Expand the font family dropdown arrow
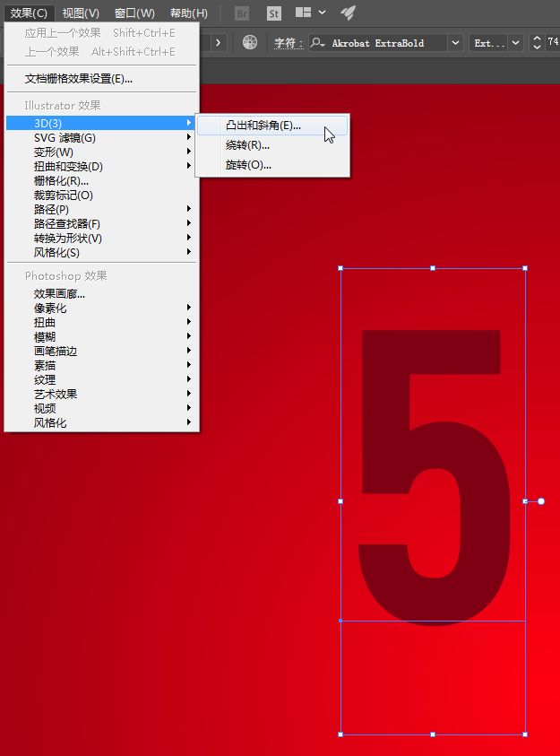 455,43
